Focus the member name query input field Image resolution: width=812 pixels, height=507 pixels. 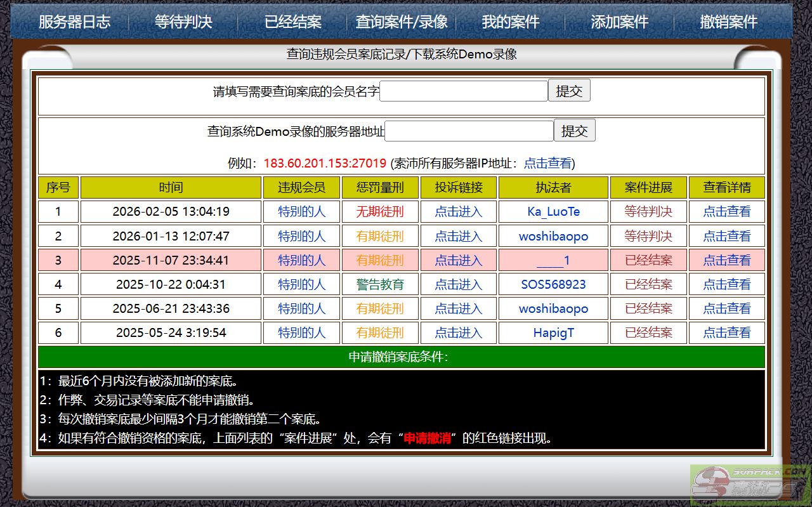463,91
